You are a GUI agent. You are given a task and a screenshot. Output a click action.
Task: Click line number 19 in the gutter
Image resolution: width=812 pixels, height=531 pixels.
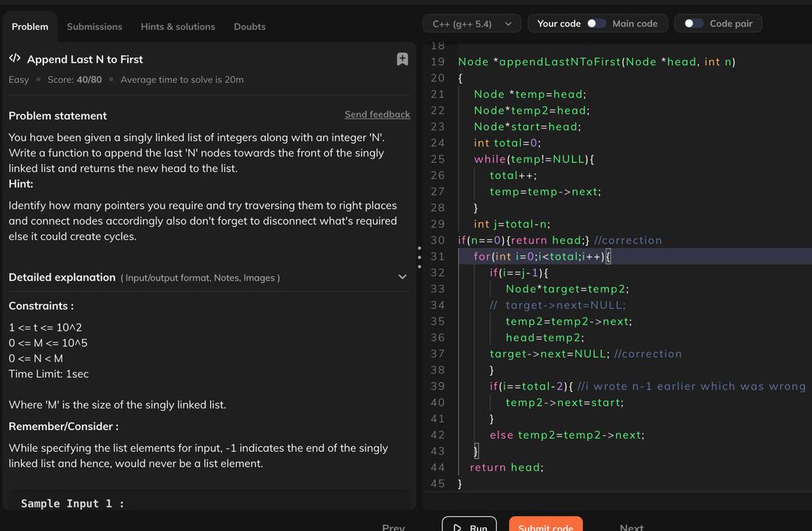click(437, 62)
